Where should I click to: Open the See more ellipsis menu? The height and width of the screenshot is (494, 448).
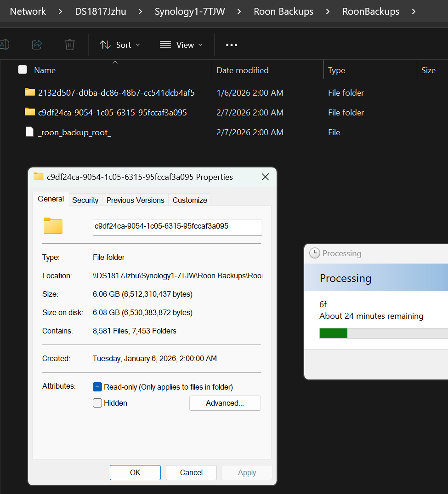click(x=232, y=45)
